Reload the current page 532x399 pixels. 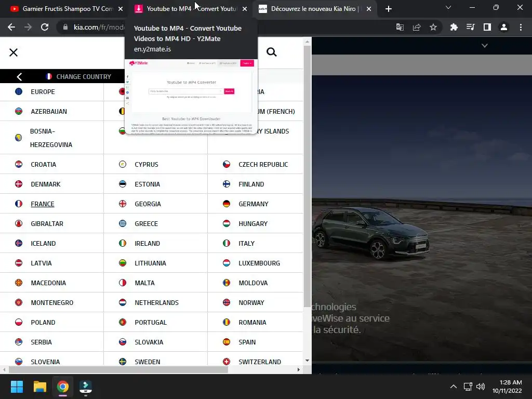tap(45, 27)
